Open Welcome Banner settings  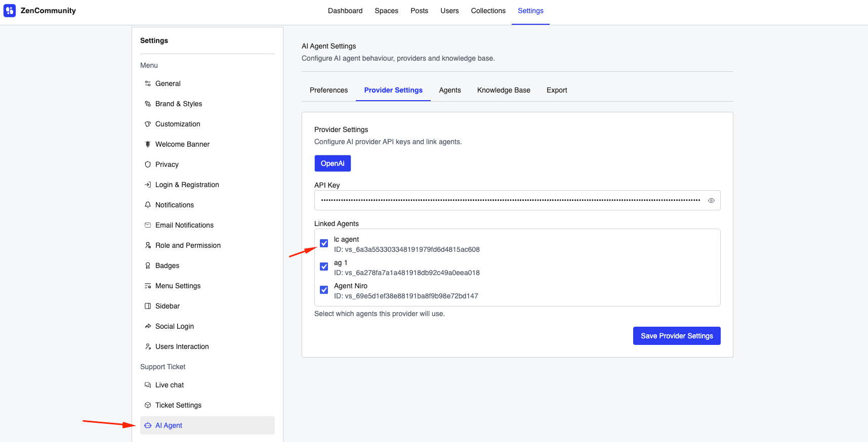(208, 144)
